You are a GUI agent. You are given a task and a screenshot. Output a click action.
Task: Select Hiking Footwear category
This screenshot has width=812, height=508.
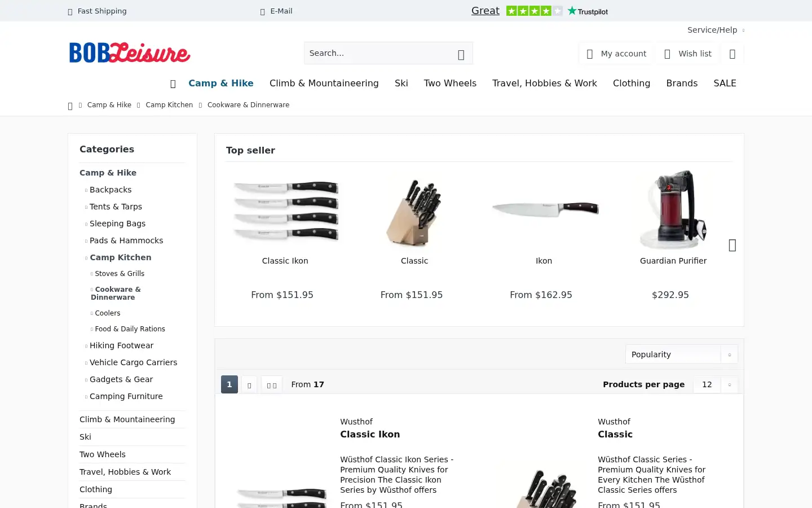[121, 345]
